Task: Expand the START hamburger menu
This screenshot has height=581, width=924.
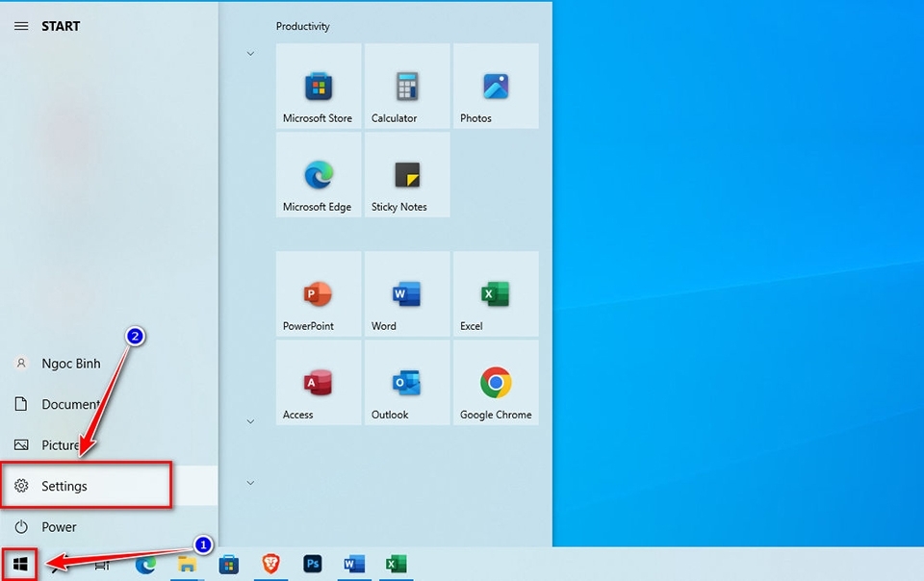Action: coord(21,26)
